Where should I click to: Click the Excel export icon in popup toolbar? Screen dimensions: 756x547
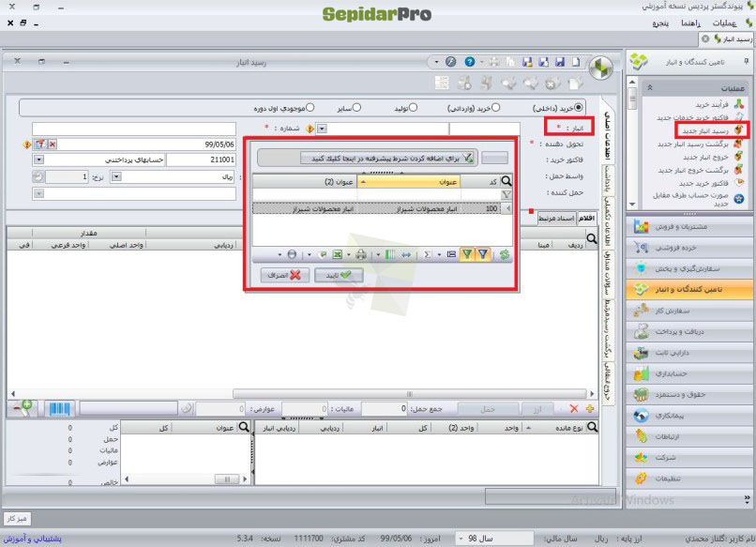tap(337, 254)
